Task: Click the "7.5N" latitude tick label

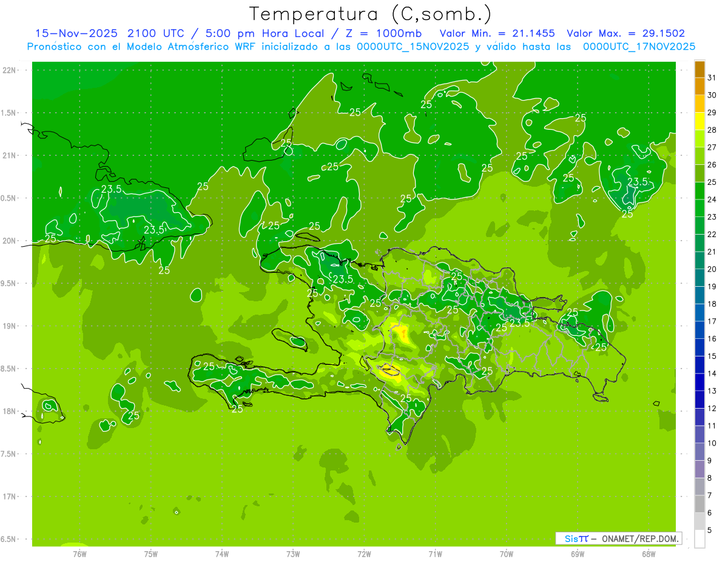Action: coord(9,454)
